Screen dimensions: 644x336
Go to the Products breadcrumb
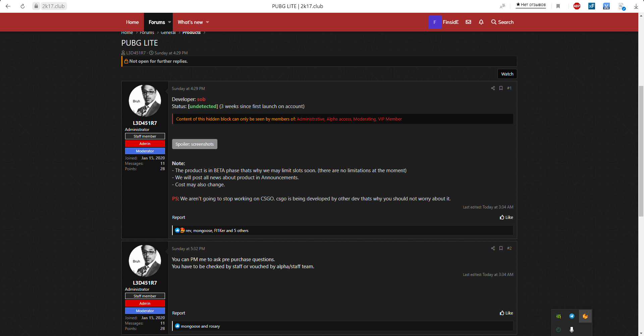(x=192, y=33)
